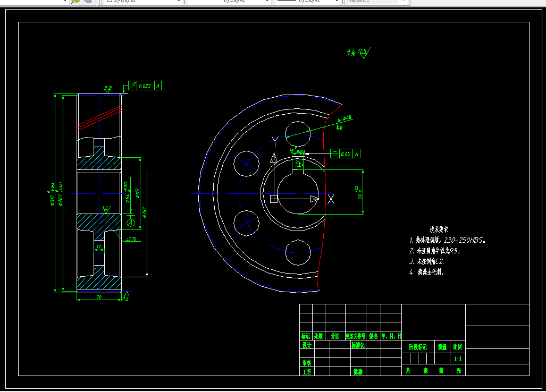This screenshot has height=392, width=546.
Task: Click the 标记 cell in title block
Action: click(x=306, y=336)
